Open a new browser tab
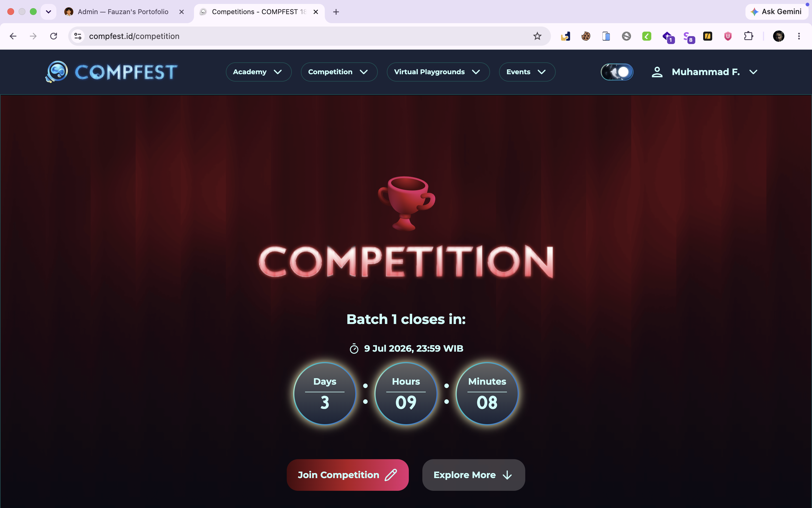The image size is (812, 508). pos(336,12)
